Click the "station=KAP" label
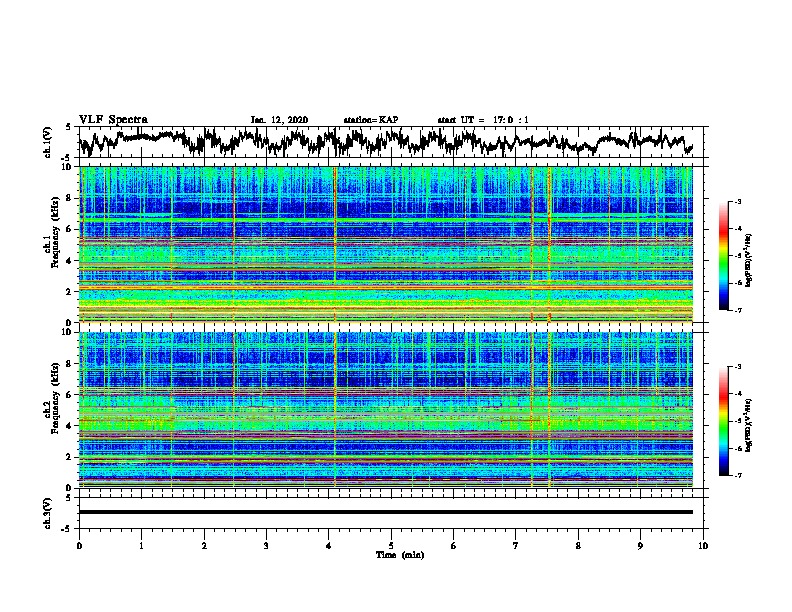Screen dimensions: 792x612 pos(370,120)
